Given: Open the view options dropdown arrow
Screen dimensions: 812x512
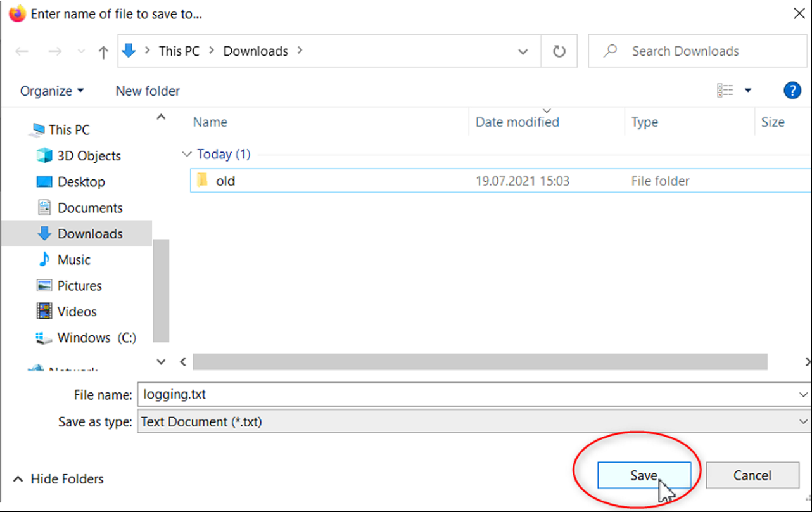Looking at the screenshot, I should click(x=747, y=91).
